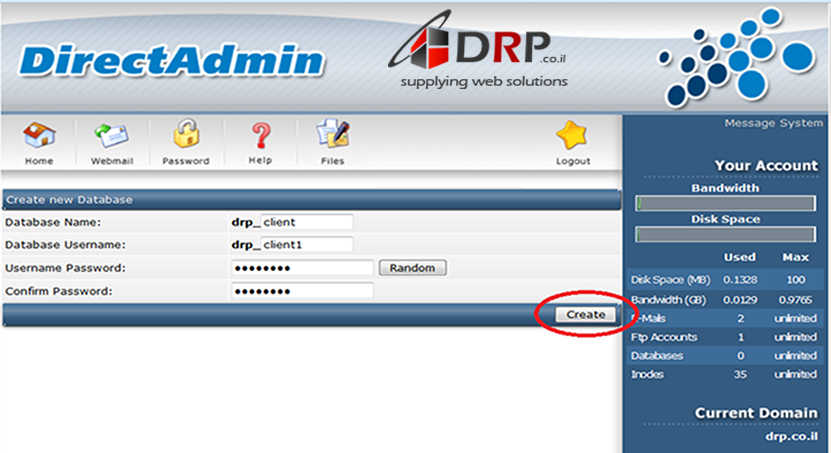Select the Username Password field
The width and height of the screenshot is (831, 453).
point(302,268)
